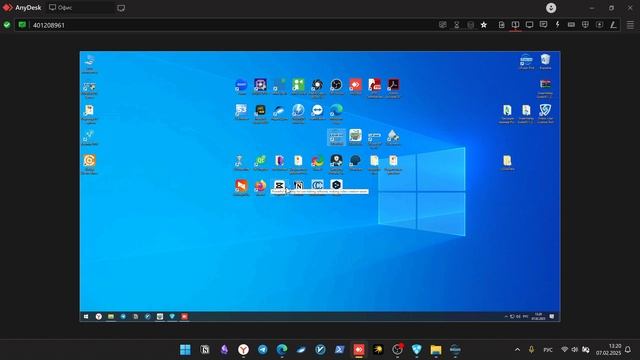Click the microphone tray icon
The image size is (640, 360).
coord(531,350)
